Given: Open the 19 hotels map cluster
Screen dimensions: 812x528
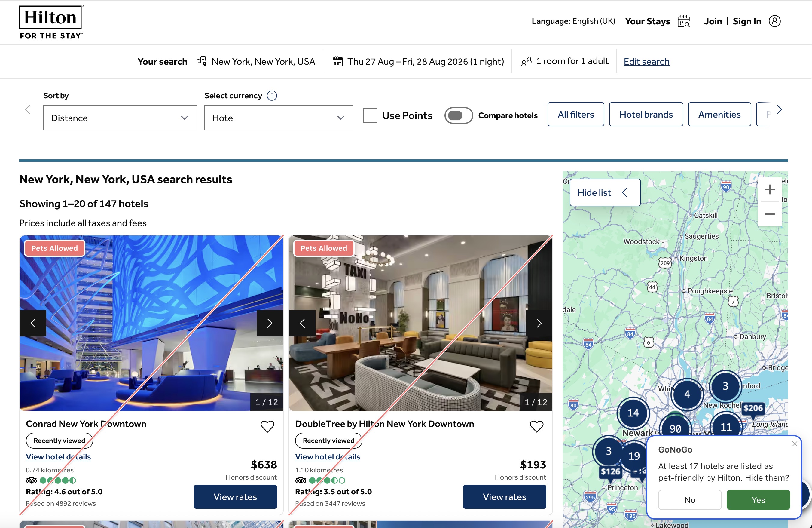Looking at the screenshot, I should coord(634,456).
